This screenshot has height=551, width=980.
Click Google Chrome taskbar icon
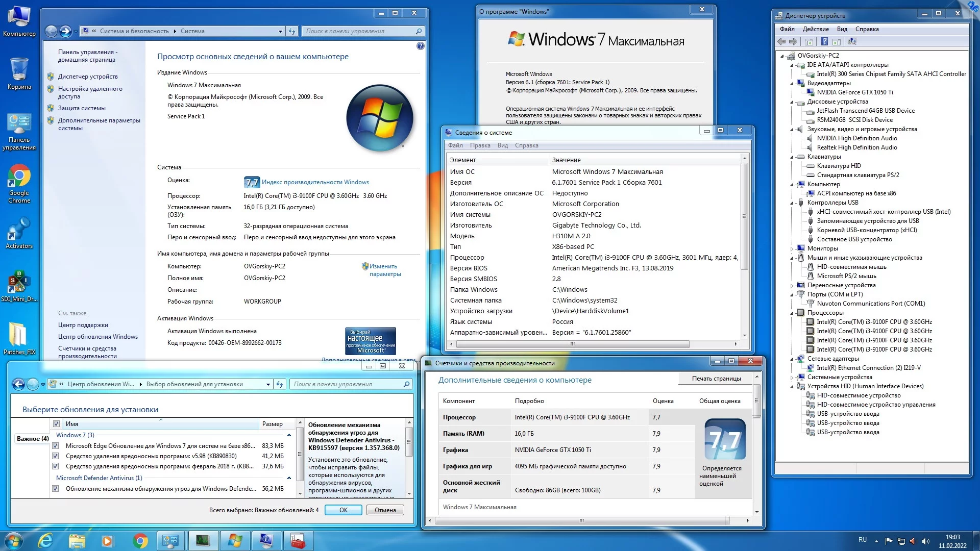140,540
